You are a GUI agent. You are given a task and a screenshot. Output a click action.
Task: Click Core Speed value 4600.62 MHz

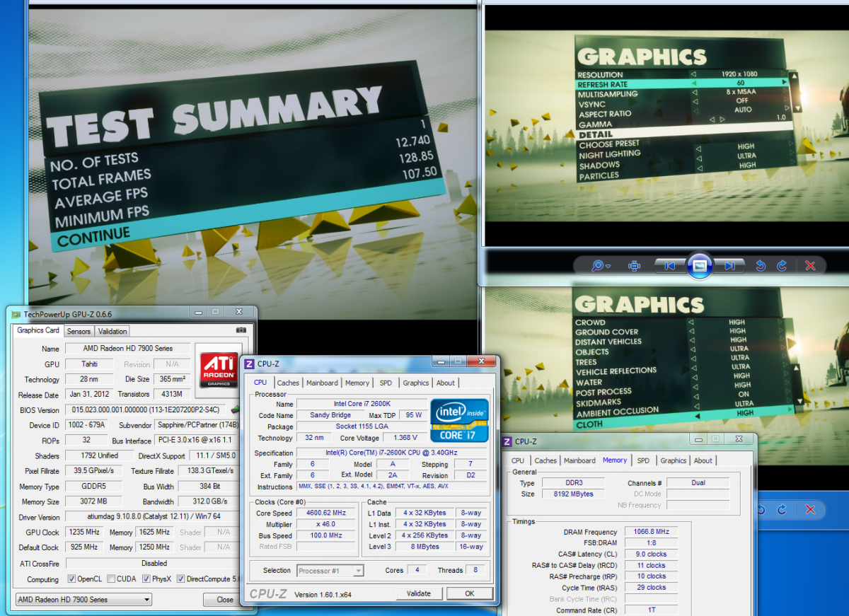pos(327,513)
